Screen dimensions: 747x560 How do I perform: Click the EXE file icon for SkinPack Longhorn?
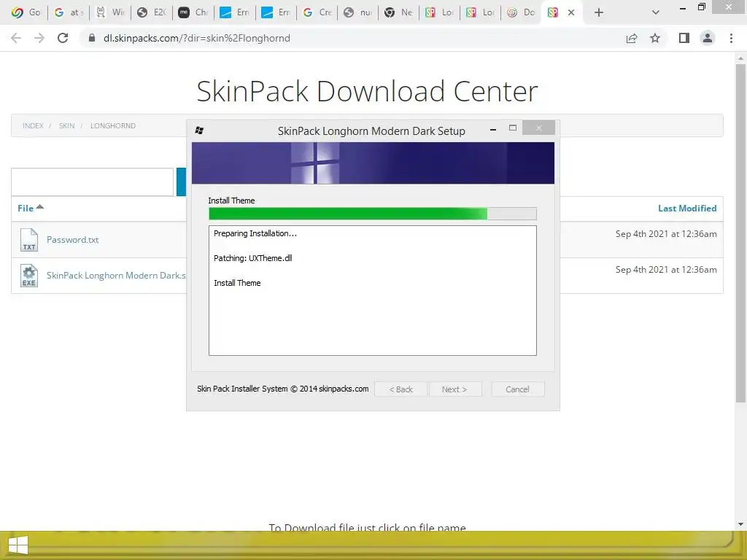29,276
